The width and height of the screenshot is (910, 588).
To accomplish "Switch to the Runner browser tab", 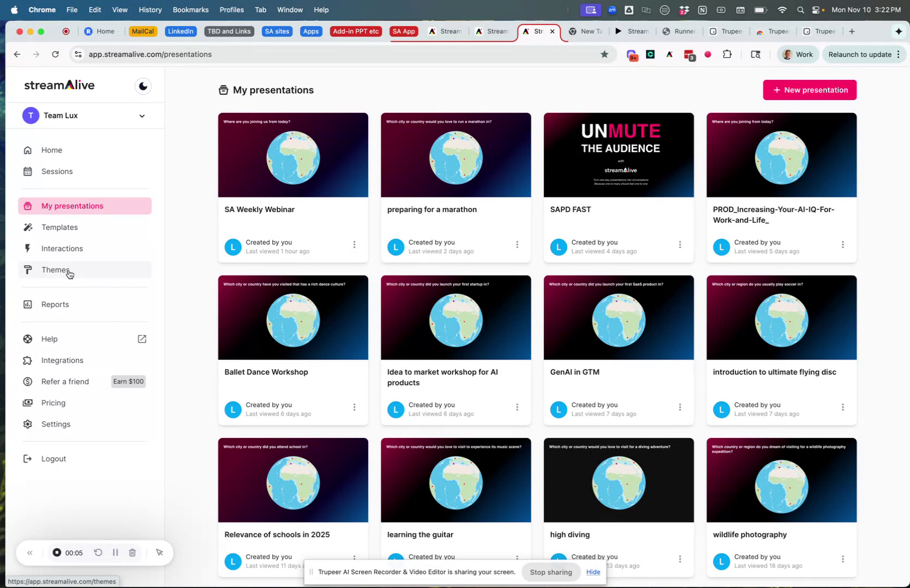I will (679, 31).
